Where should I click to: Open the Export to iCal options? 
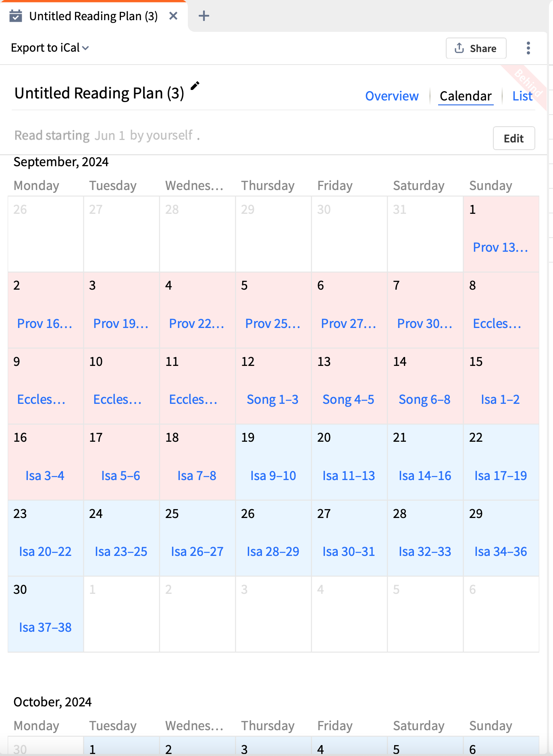(x=46, y=48)
